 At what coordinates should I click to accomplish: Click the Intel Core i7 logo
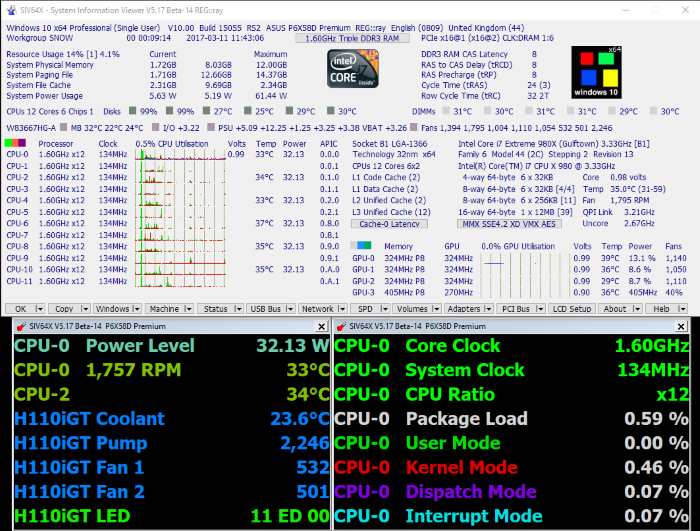353,69
